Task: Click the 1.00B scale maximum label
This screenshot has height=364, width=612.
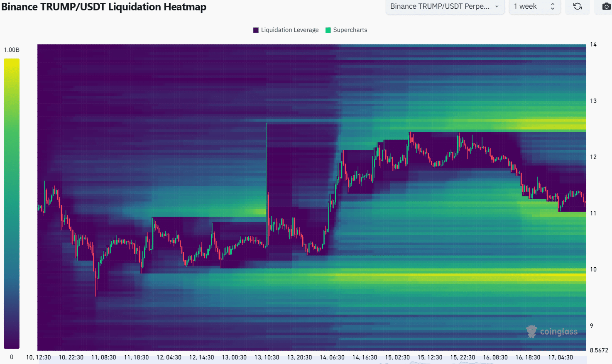Action: tap(12, 50)
